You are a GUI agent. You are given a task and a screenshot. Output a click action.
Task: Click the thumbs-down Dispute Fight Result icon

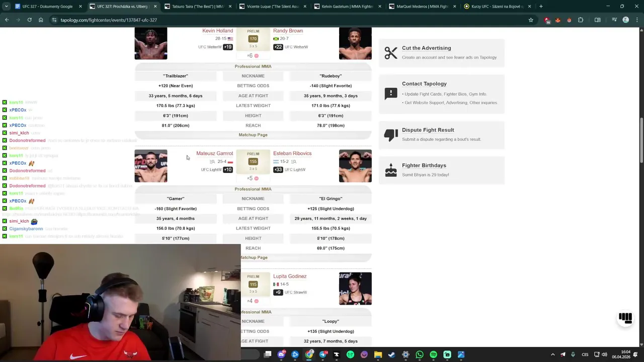pos(391,135)
